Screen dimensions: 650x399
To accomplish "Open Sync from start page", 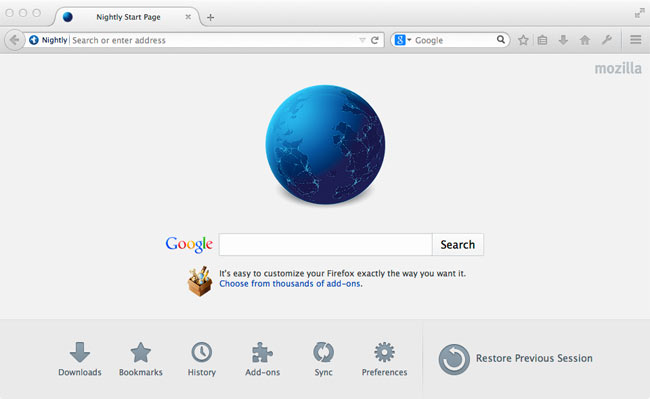I will pyautogui.click(x=323, y=359).
